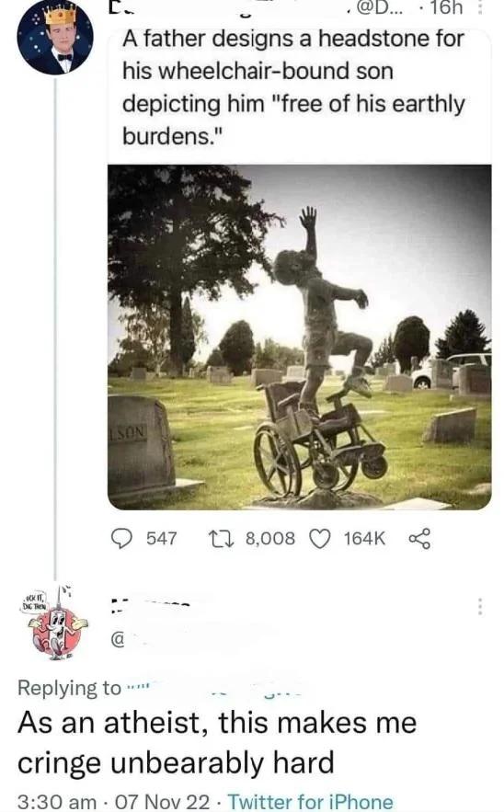
Task: Click the 3:30 am reply timestamp
Action: pos(56,802)
